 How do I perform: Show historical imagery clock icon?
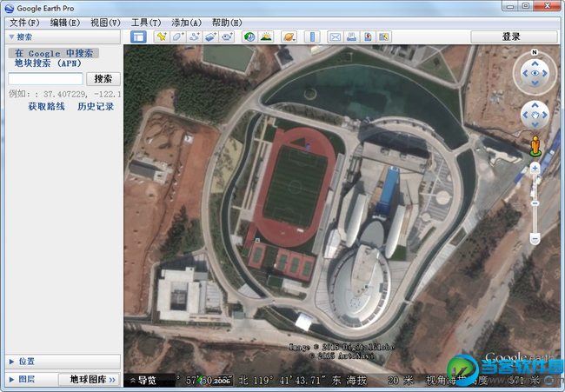249,37
